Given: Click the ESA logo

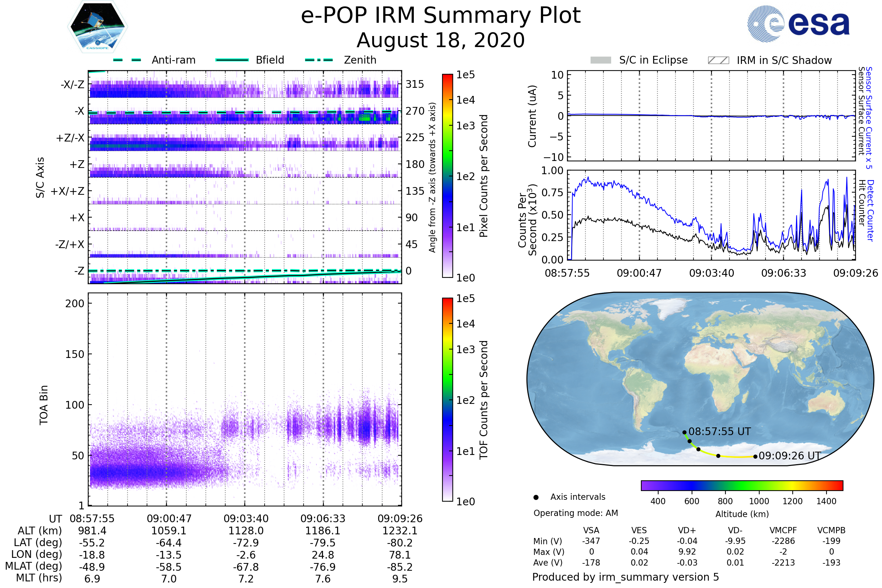Looking at the screenshot, I should pyautogui.click(x=798, y=24).
